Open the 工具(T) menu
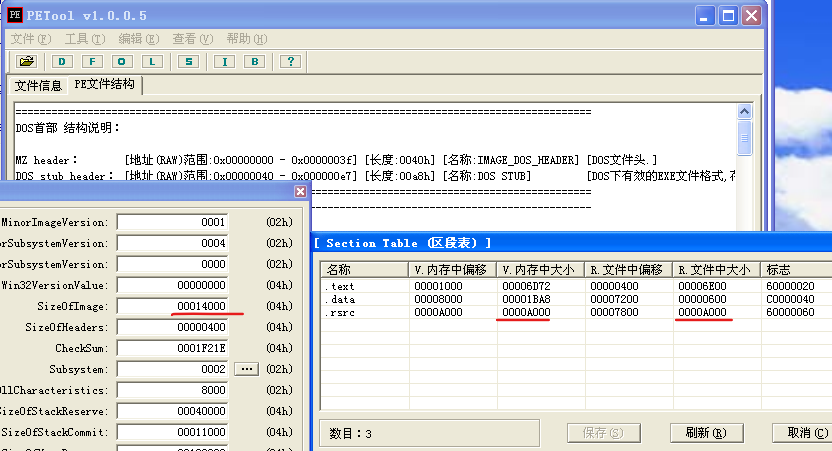This screenshot has width=832, height=451. point(85,39)
